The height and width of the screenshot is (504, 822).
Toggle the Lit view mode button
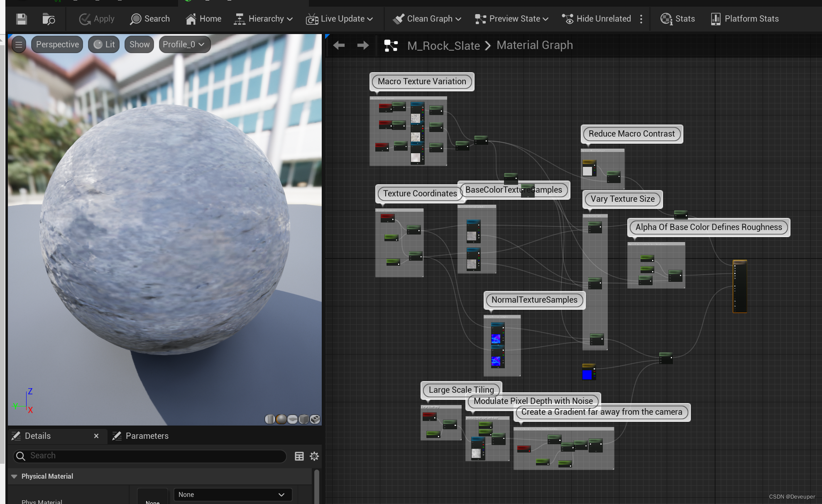tap(104, 44)
